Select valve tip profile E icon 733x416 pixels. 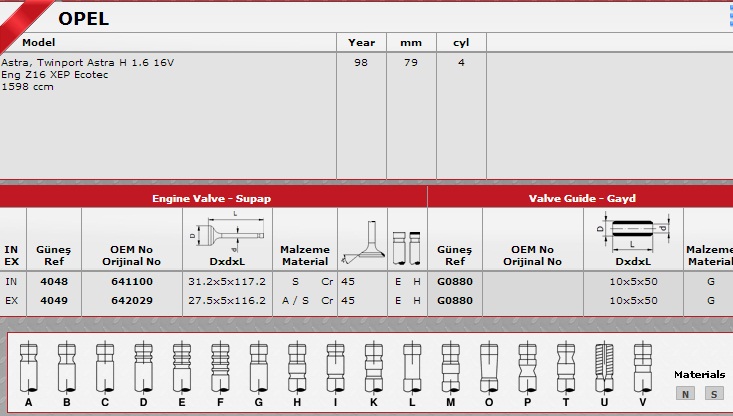(x=181, y=366)
